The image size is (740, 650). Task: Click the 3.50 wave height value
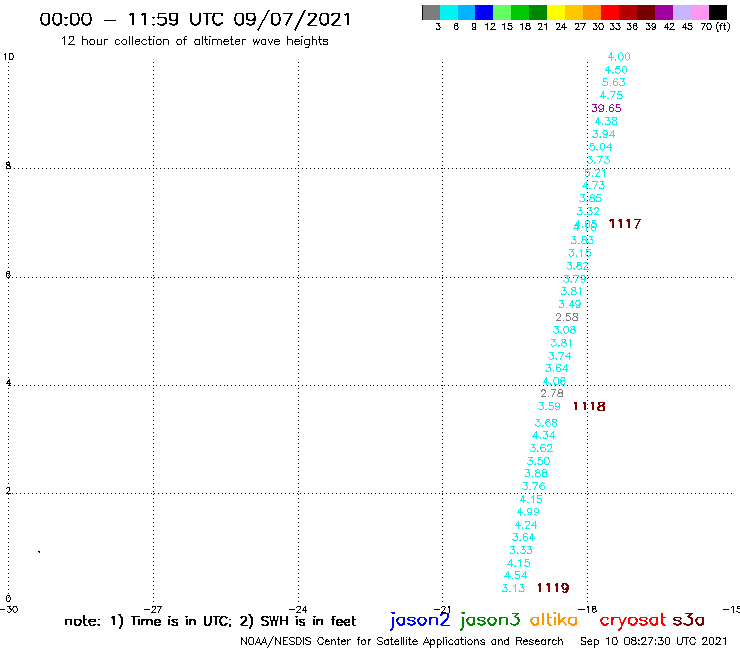coord(538,461)
